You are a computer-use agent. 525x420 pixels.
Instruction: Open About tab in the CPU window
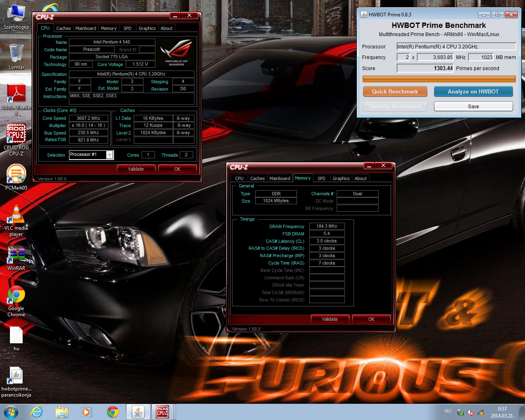167,28
